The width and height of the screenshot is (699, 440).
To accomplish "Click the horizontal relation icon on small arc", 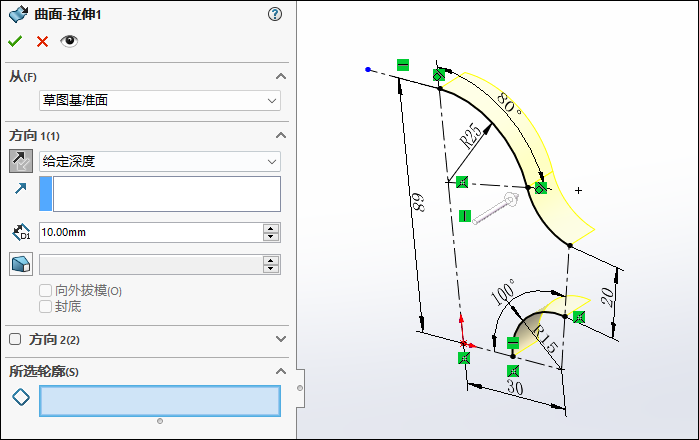I will click(x=513, y=343).
